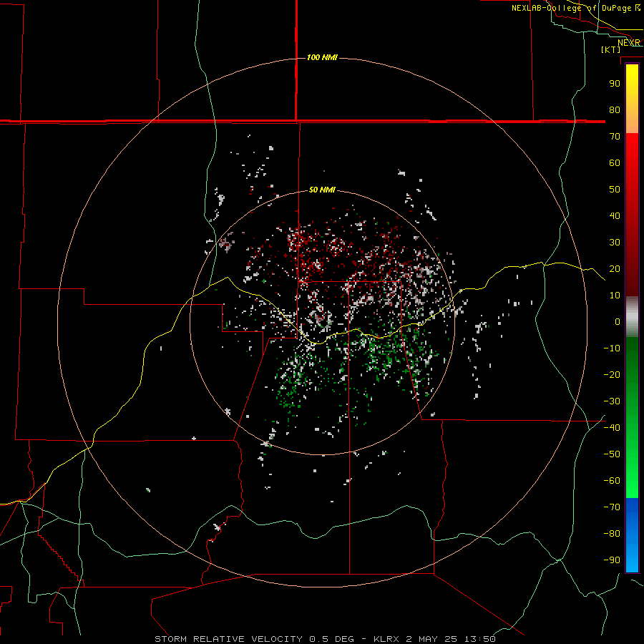Screen dimensions: 644x644
Task: Select the "40" value on velocity scale
Action: pos(615,215)
